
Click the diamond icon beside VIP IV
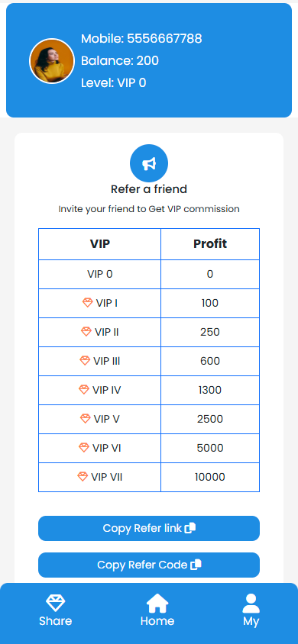84,390
